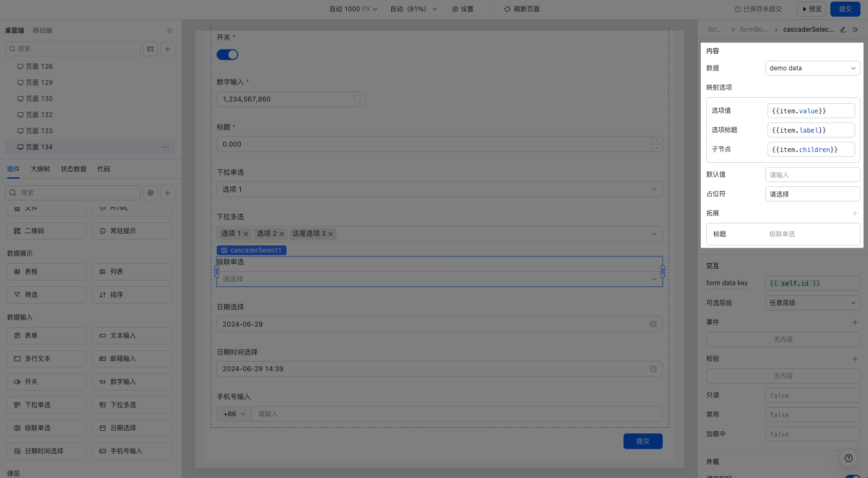Screen dimensions: 868x478
Task: Add 事件 with plus icon
Action: tap(855, 322)
